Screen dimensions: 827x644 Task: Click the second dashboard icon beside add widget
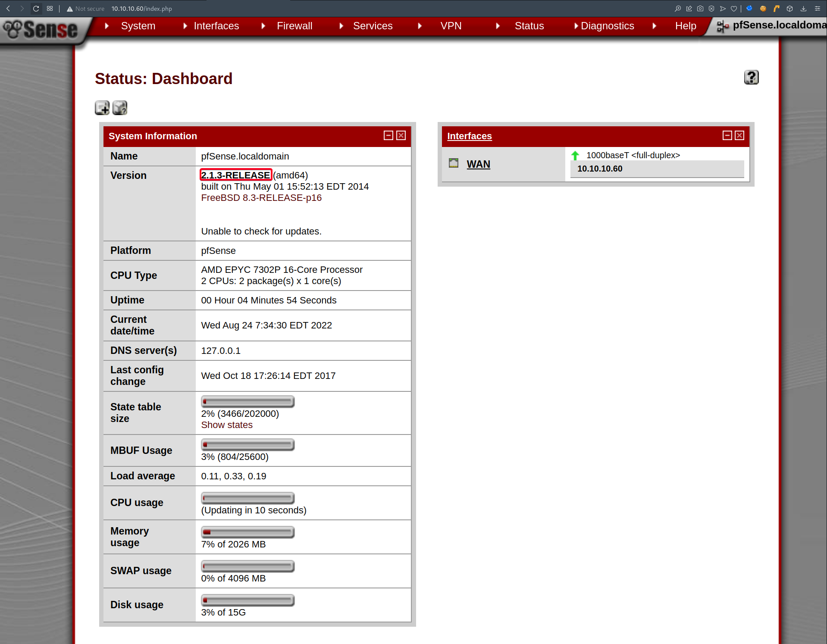[120, 108]
